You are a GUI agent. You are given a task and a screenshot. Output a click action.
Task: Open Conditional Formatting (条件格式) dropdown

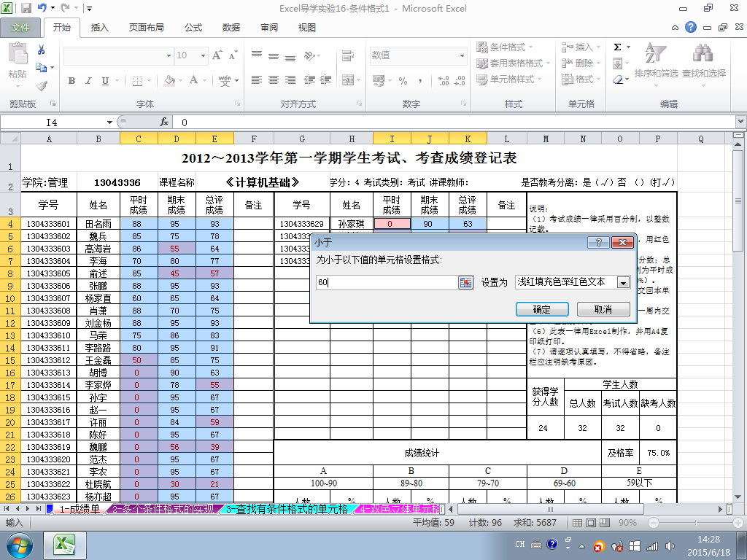505,47
